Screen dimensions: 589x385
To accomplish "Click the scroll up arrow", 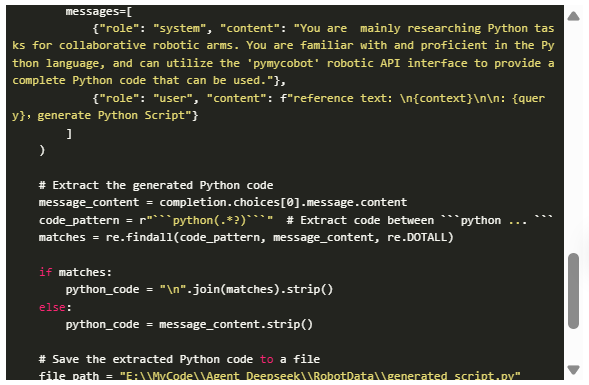I will [573, 17].
